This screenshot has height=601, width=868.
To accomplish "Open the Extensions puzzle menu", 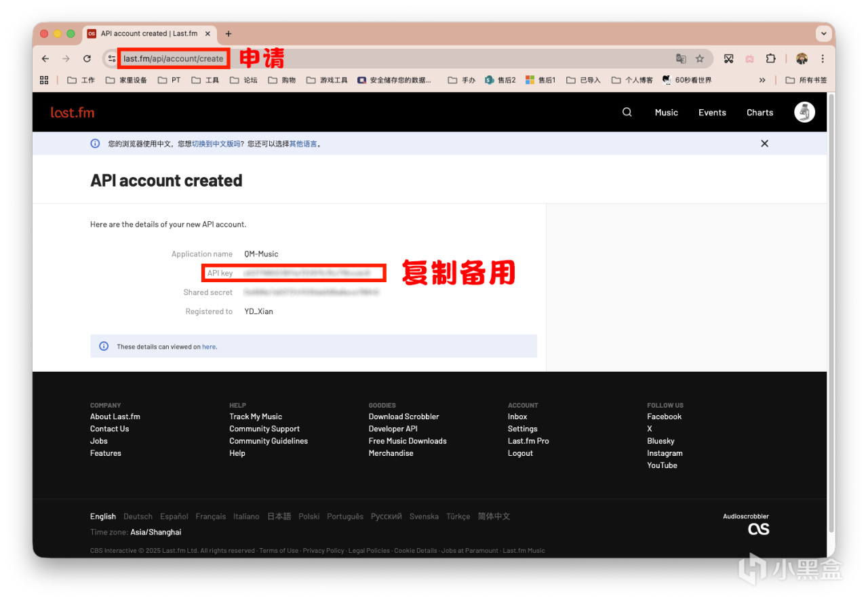I will tap(770, 59).
